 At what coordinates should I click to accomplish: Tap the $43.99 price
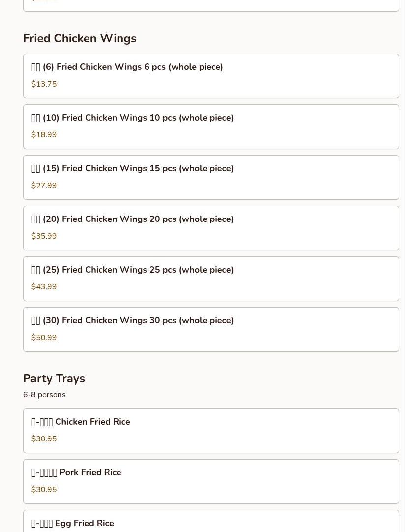[x=44, y=287]
